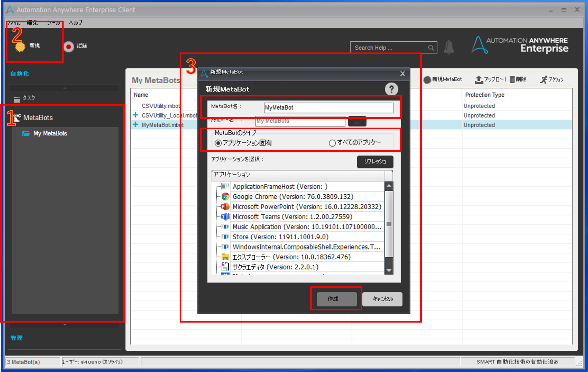Click the 新規 sun icon in the toolbar
The image size is (588, 372).
[x=20, y=46]
